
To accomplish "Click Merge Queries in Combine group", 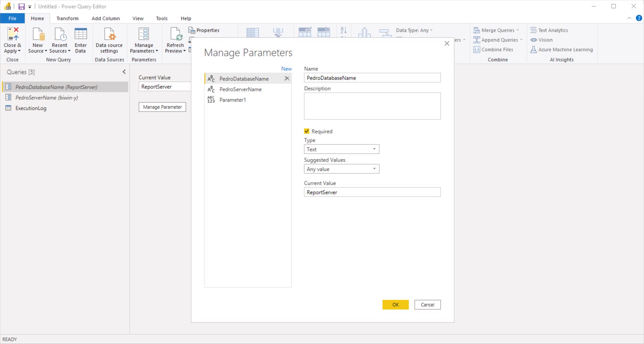I will pyautogui.click(x=496, y=30).
